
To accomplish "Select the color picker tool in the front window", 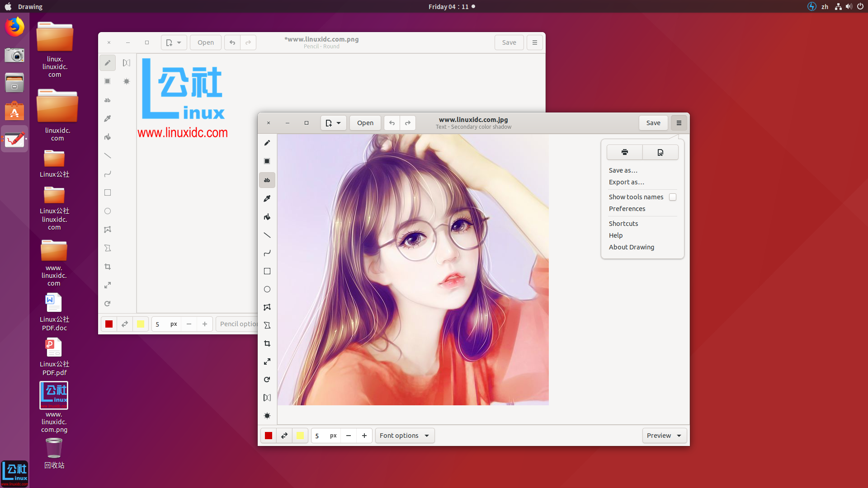I will (x=267, y=199).
